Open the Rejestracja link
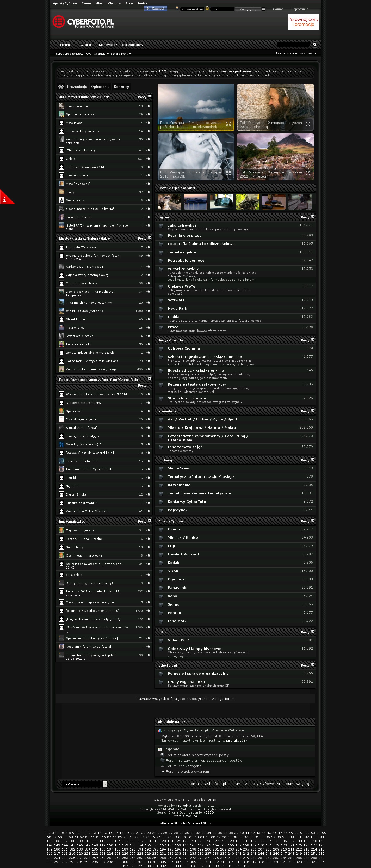The height and width of the screenshot is (868, 371). [300, 9]
